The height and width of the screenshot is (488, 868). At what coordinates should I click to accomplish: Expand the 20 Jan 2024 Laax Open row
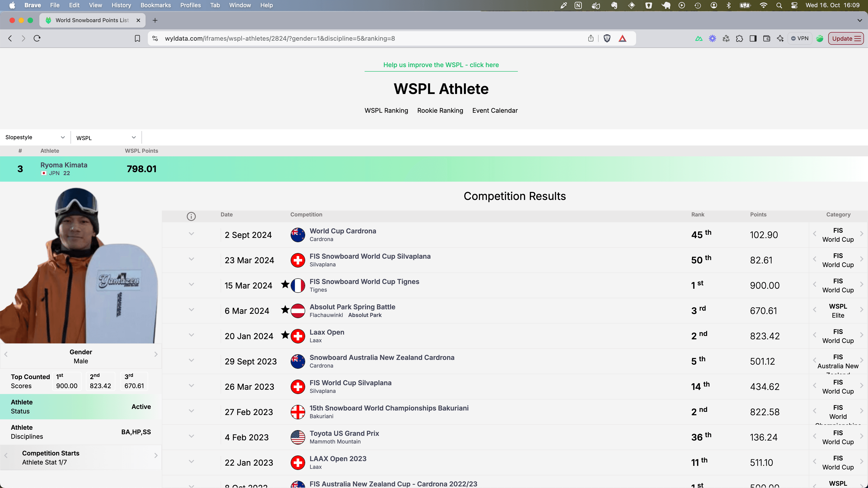pyautogui.click(x=191, y=335)
